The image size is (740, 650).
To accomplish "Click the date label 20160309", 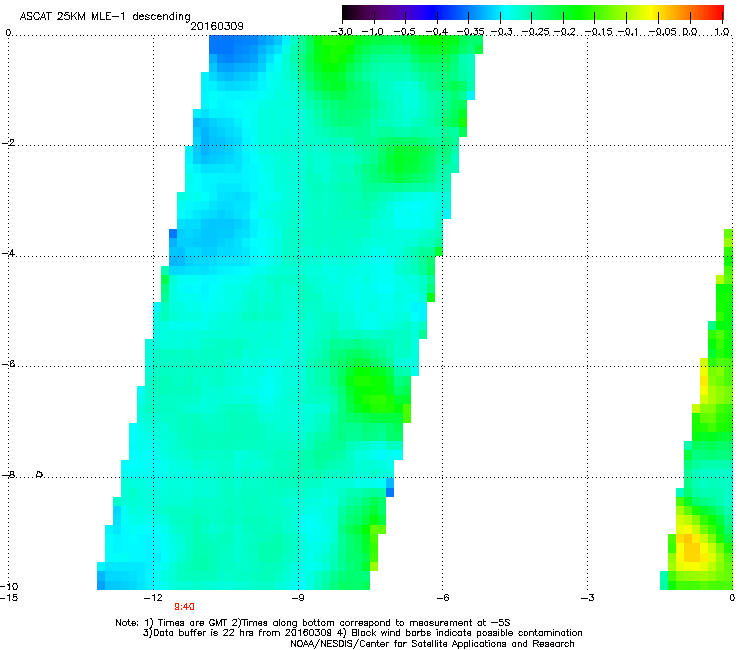I will [217, 26].
